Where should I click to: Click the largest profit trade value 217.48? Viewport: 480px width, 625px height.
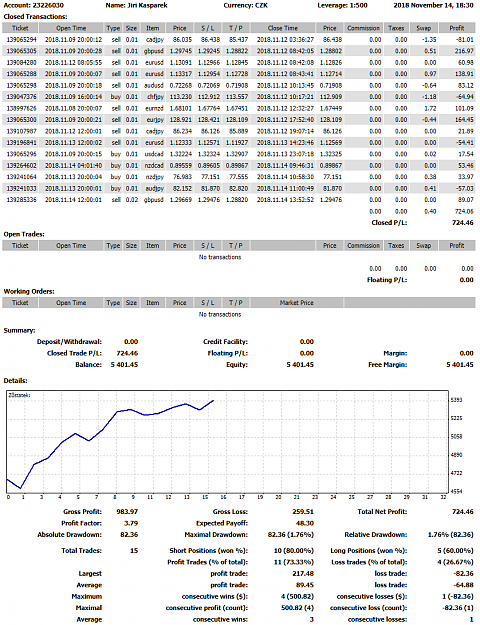pos(303,574)
